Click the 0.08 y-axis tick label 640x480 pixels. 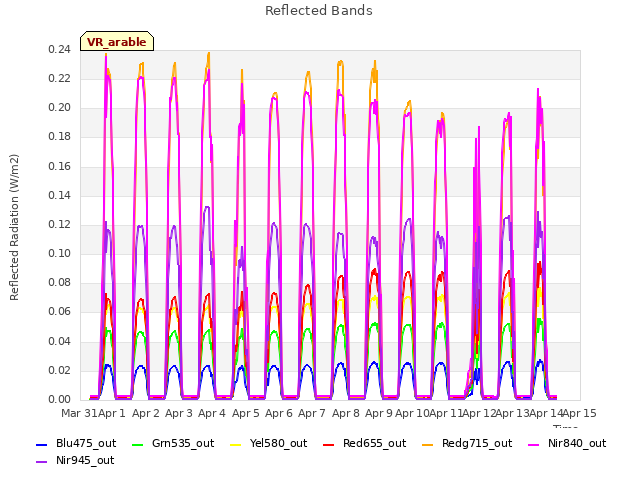(59, 282)
